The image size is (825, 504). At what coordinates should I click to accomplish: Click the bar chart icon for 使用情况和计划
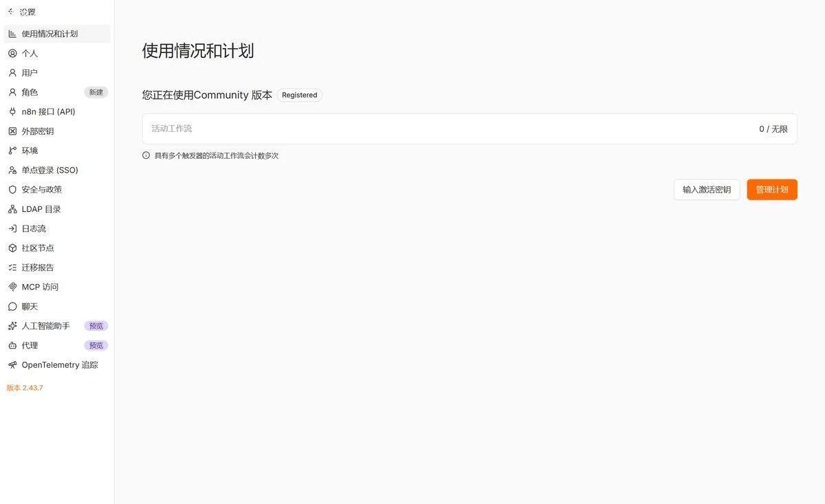(x=12, y=34)
